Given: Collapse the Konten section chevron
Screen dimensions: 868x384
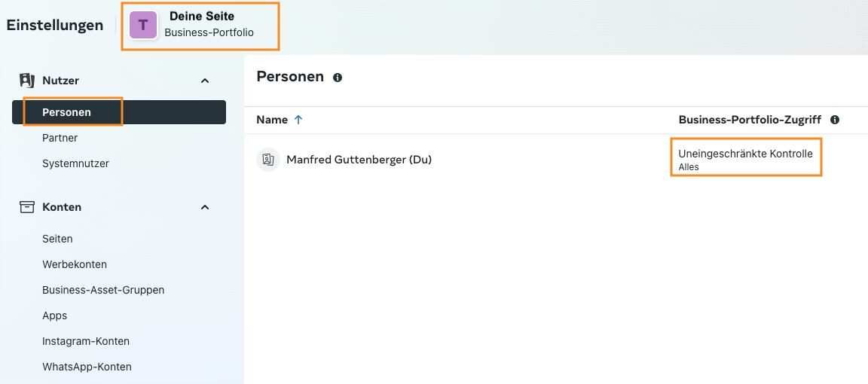Looking at the screenshot, I should pos(205,207).
